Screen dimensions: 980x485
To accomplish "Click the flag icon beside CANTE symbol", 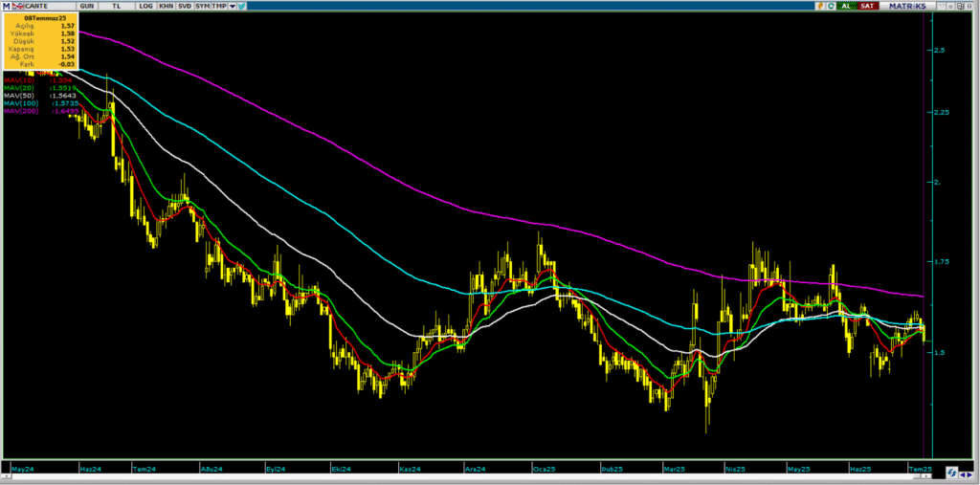I will click(x=17, y=6).
